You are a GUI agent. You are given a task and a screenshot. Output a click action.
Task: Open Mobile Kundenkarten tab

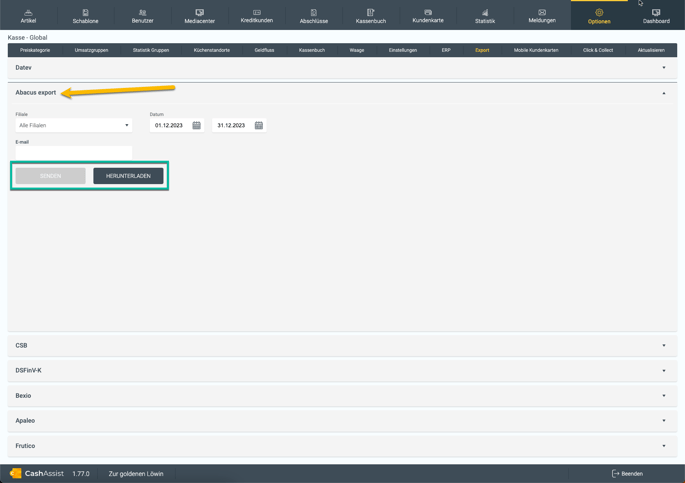coord(536,50)
